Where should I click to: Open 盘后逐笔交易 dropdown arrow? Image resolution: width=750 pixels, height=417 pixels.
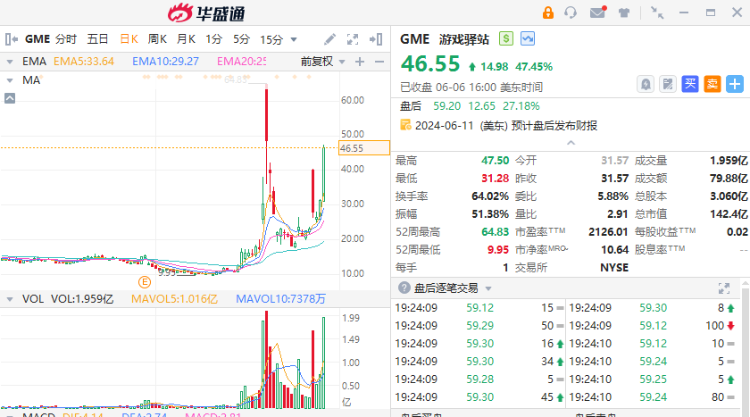tap(488, 288)
